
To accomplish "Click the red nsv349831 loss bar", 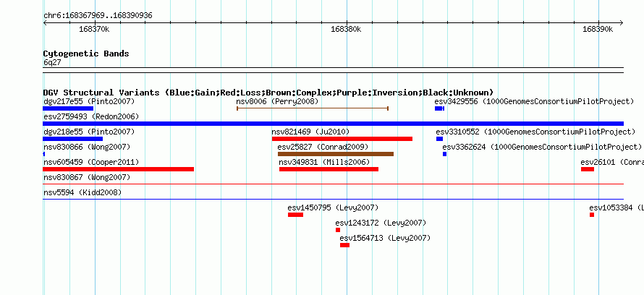I will coord(329,169).
